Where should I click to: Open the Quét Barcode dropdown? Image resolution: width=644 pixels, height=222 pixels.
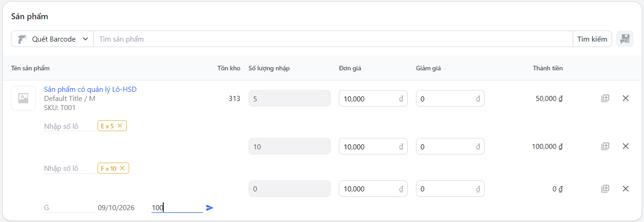coord(52,39)
